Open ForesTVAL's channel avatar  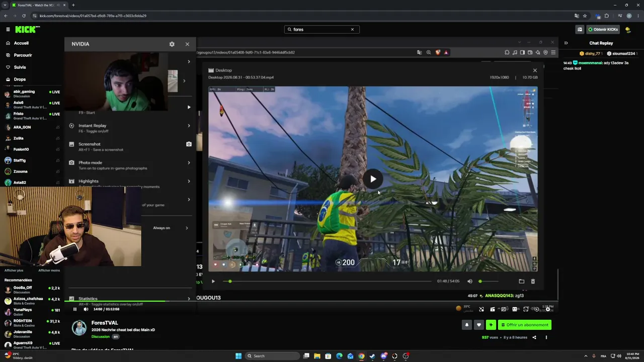[x=79, y=328]
